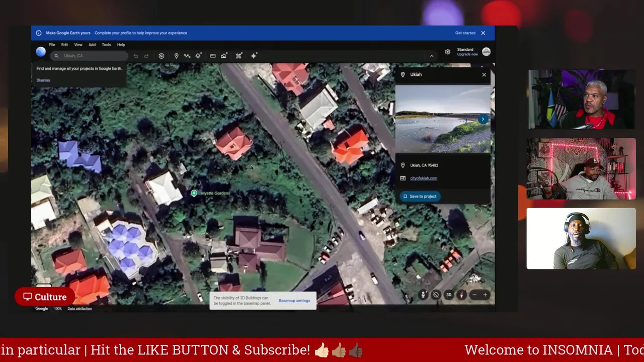
Task: Click the Myette Gardens map marker
Action: click(x=194, y=193)
